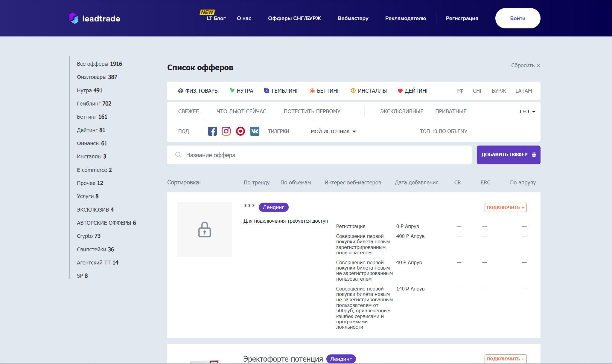The image size is (612, 364).
Task: Select the ГЕМБЛИНГ category with dice icon
Action: [281, 91]
